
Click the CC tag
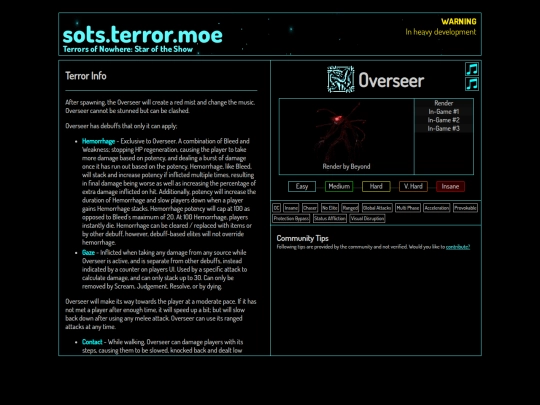click(x=277, y=208)
